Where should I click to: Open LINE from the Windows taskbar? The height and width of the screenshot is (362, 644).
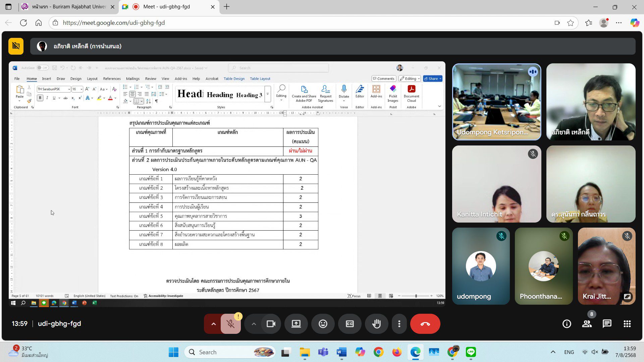(471, 352)
